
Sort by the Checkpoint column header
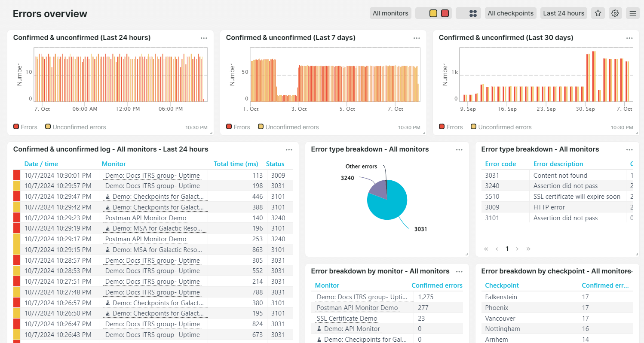point(502,285)
